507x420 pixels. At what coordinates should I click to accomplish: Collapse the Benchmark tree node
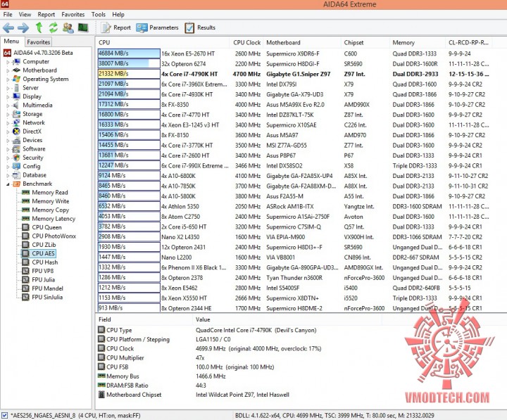pyautogui.click(x=8, y=184)
